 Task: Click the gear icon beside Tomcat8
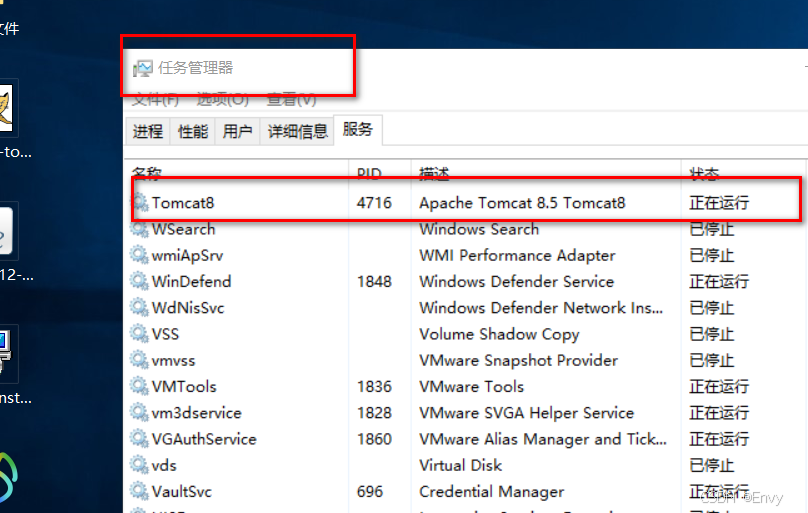(140, 202)
